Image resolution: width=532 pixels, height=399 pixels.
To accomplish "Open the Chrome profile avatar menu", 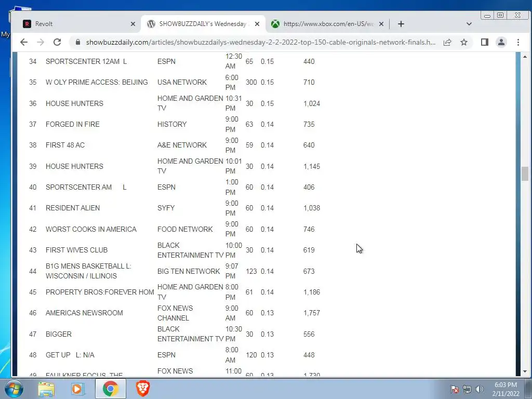I will coord(501,42).
